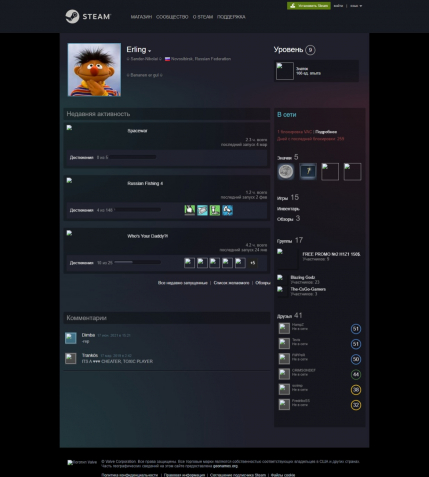Open the language dropdown in top bar
This screenshot has height=477, width=429.
click(356, 6)
